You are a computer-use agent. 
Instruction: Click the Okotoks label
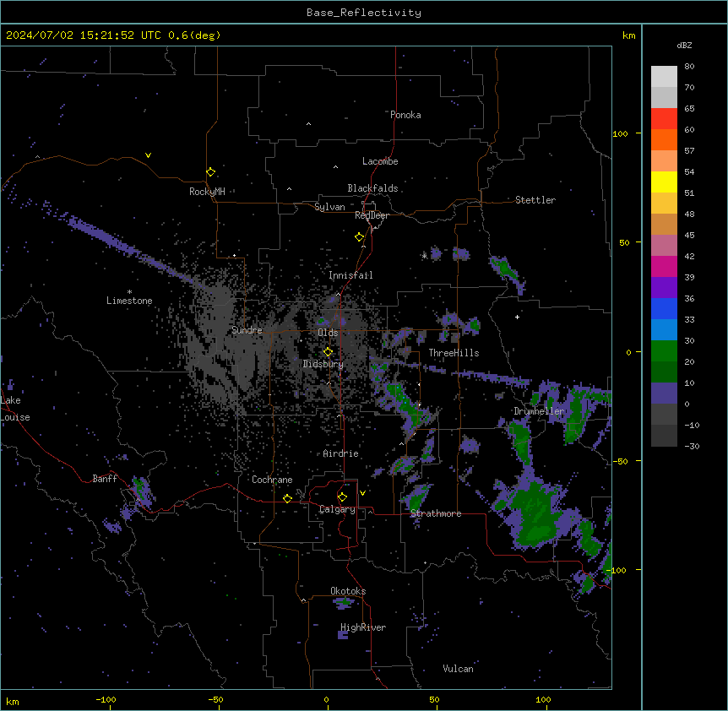(x=348, y=591)
